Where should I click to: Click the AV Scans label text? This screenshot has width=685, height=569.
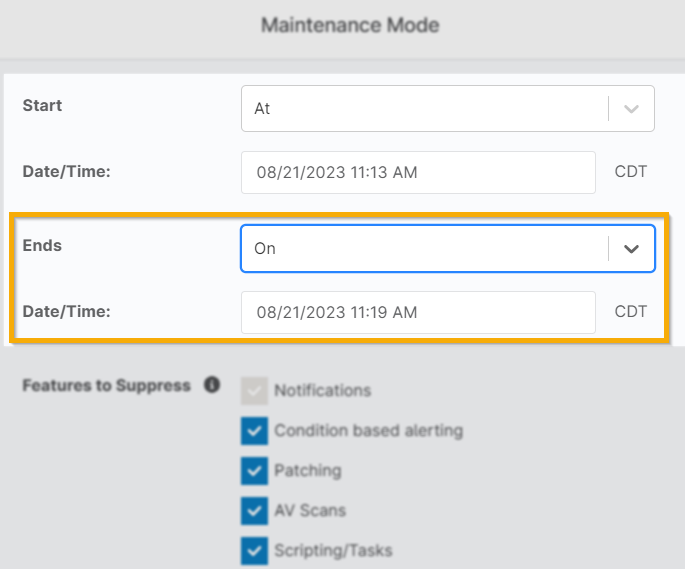click(310, 511)
